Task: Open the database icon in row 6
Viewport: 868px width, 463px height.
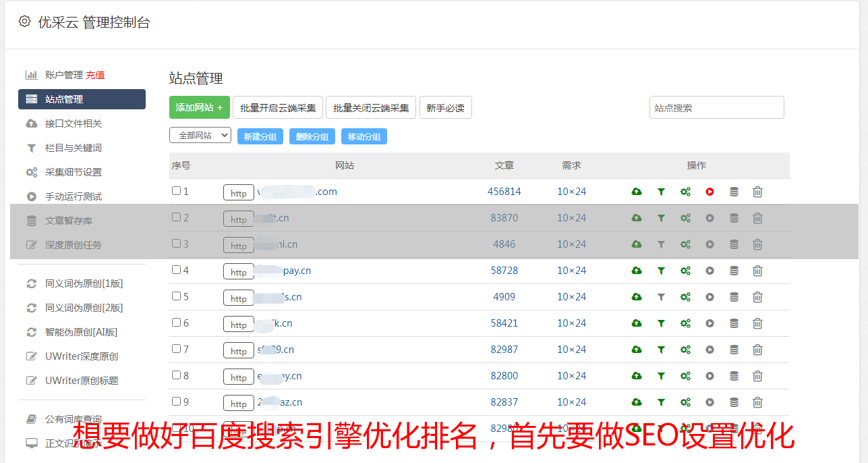Action: coord(734,323)
